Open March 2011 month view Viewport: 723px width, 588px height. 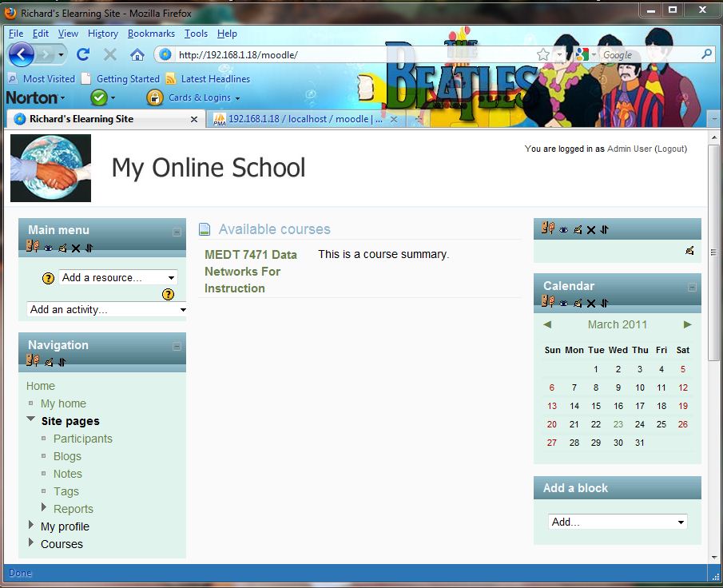(x=618, y=324)
